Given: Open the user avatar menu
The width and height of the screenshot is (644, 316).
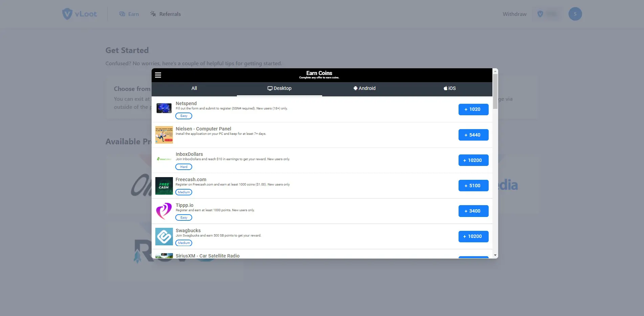Looking at the screenshot, I should pyautogui.click(x=575, y=14).
